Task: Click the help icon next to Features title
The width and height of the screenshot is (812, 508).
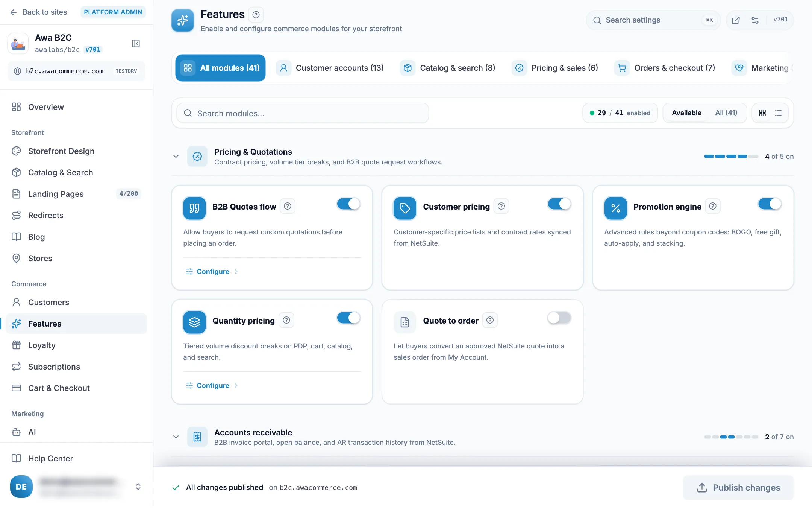Action: (256, 15)
